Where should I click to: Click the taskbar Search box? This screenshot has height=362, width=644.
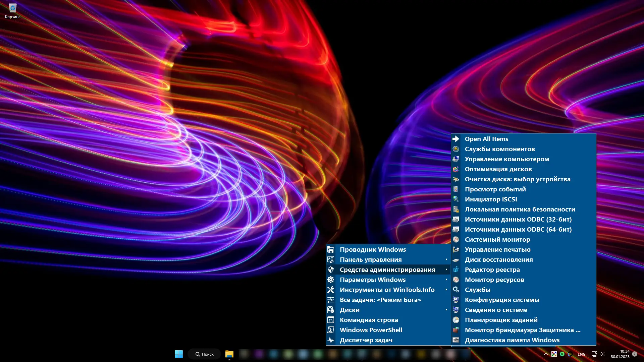click(x=204, y=354)
